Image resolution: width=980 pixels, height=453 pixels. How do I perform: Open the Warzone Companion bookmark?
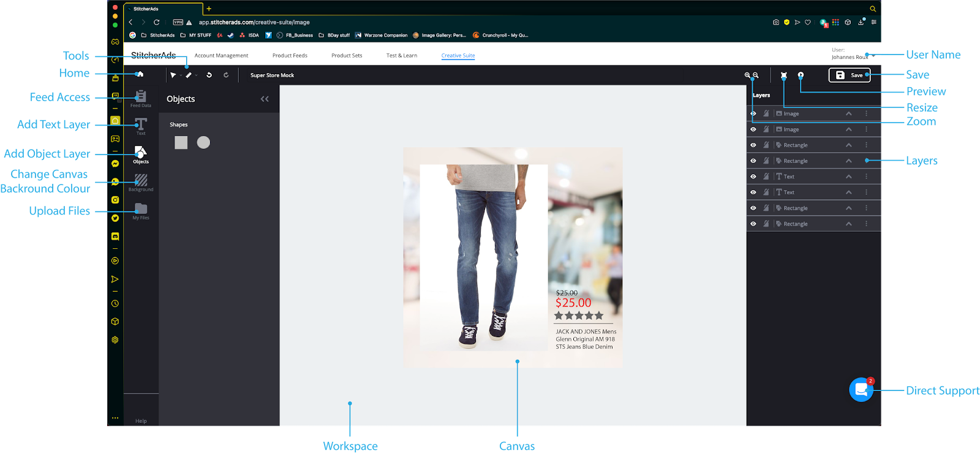(x=381, y=36)
